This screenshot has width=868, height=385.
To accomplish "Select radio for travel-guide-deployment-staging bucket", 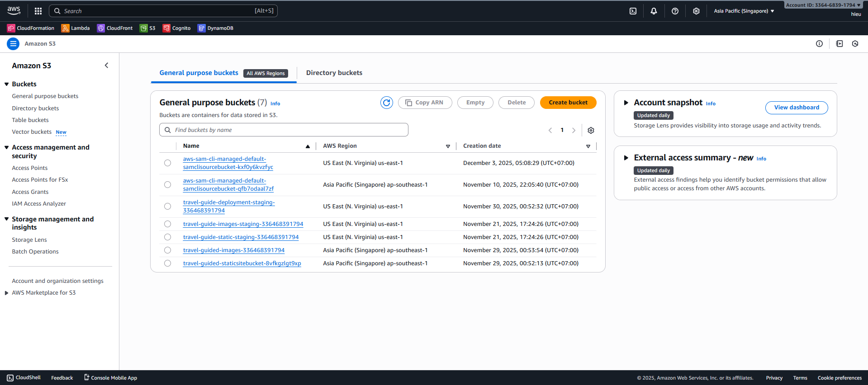I will (x=168, y=207).
